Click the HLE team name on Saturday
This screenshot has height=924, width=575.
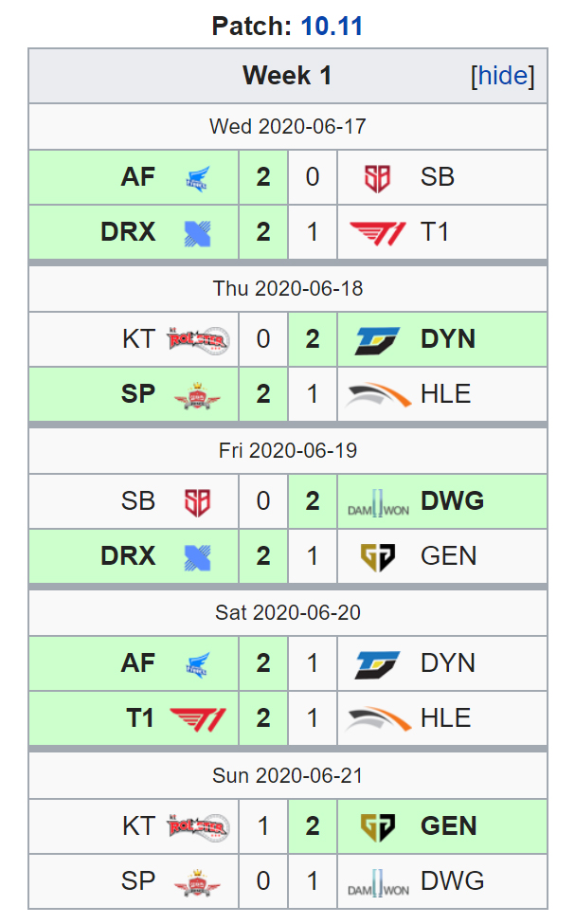click(446, 718)
